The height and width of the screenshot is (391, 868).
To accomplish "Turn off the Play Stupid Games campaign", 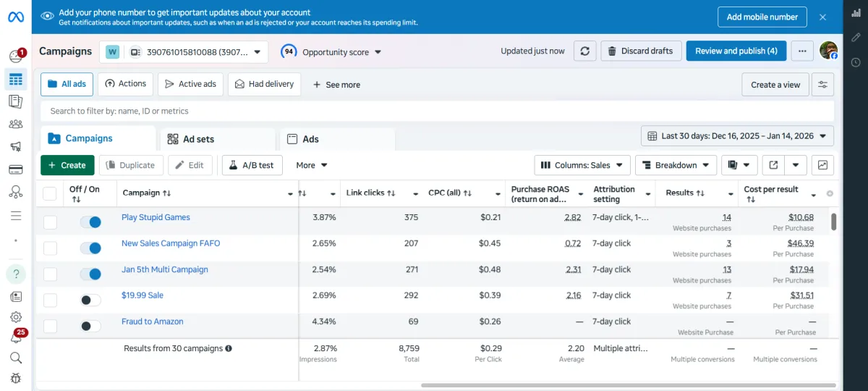I will [x=90, y=222].
